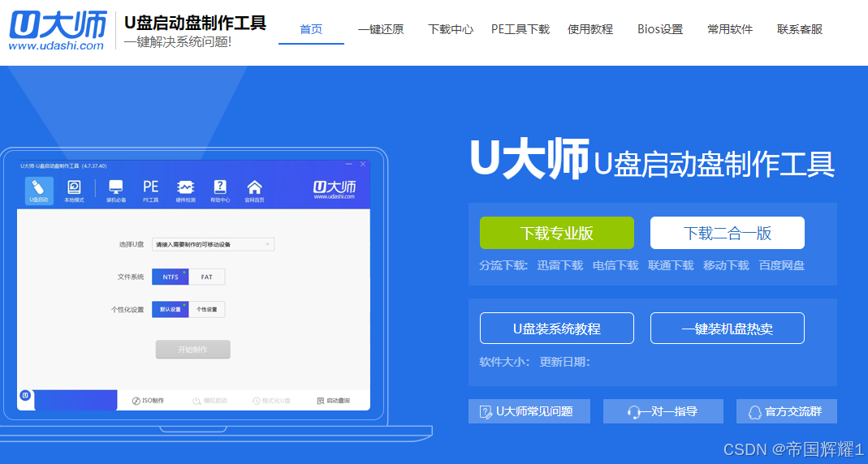Image resolution: width=868 pixels, height=464 pixels.
Task: Open 常用软件 in the navigation
Action: (730, 29)
